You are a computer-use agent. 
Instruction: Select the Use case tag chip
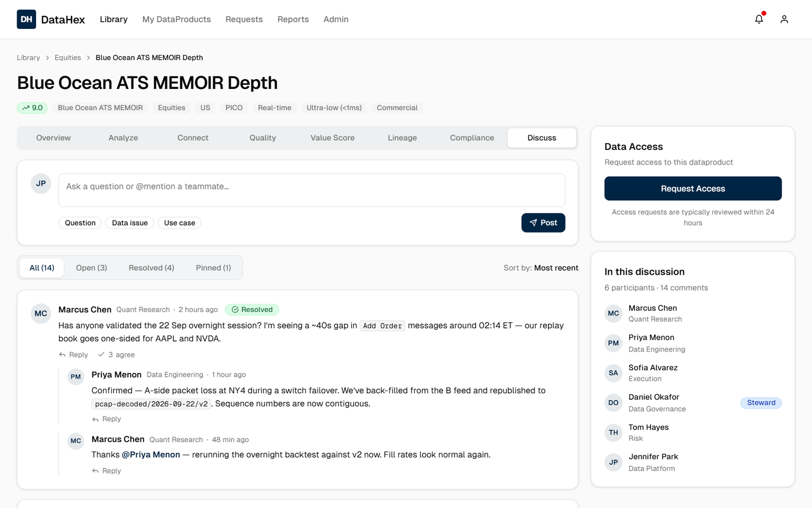pos(180,223)
